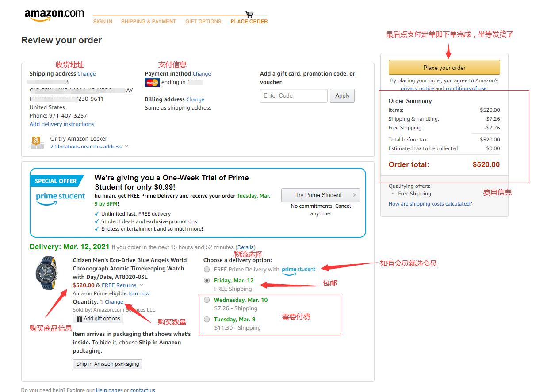Open the delivery Details link

[x=245, y=247]
